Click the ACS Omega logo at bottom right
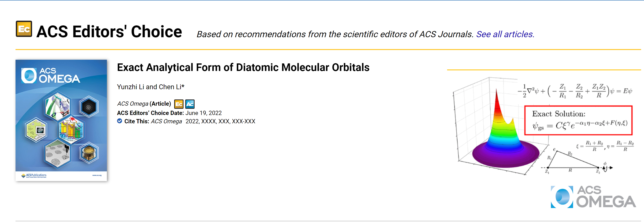This screenshot has width=644, height=222. pos(593,197)
